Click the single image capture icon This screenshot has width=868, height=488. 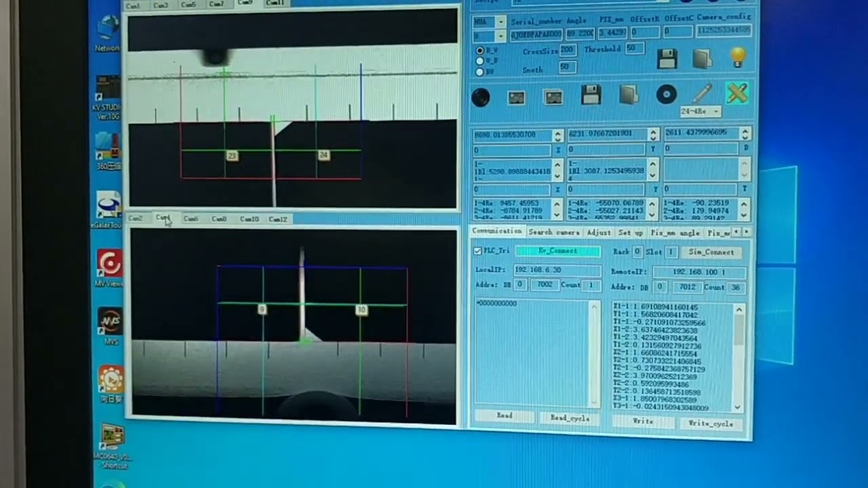point(516,98)
